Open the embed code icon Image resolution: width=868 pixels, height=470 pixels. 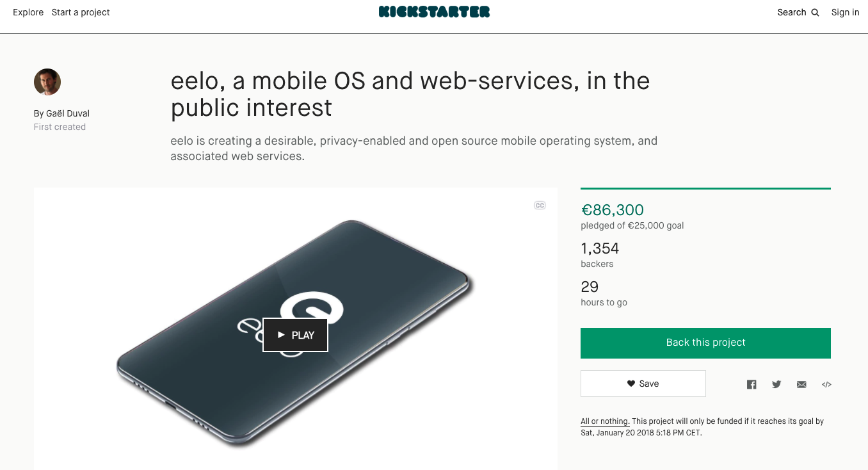826,384
